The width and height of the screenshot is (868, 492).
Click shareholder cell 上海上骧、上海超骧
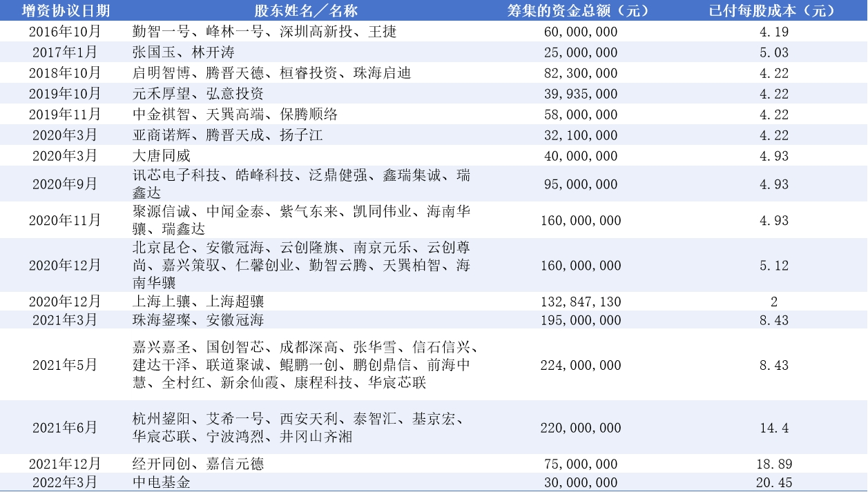click(198, 302)
